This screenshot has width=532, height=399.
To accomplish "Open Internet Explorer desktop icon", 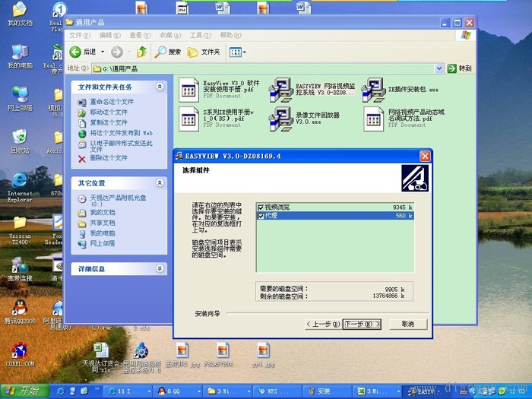I will pyautogui.click(x=19, y=181).
